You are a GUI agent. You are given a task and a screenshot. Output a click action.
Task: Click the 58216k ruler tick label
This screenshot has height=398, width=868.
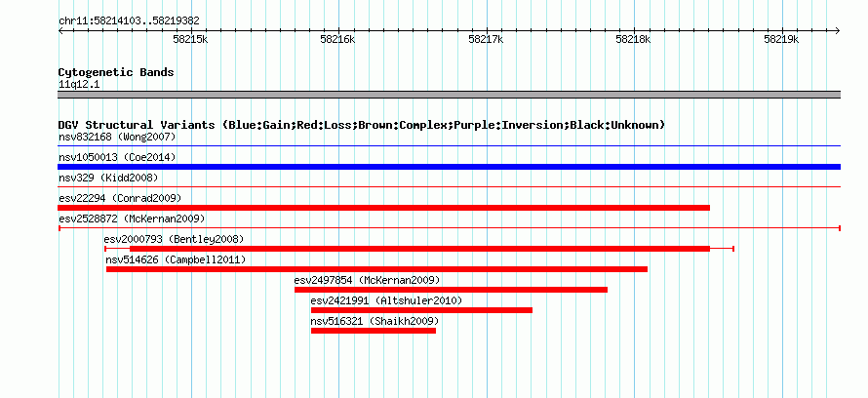[338, 39]
